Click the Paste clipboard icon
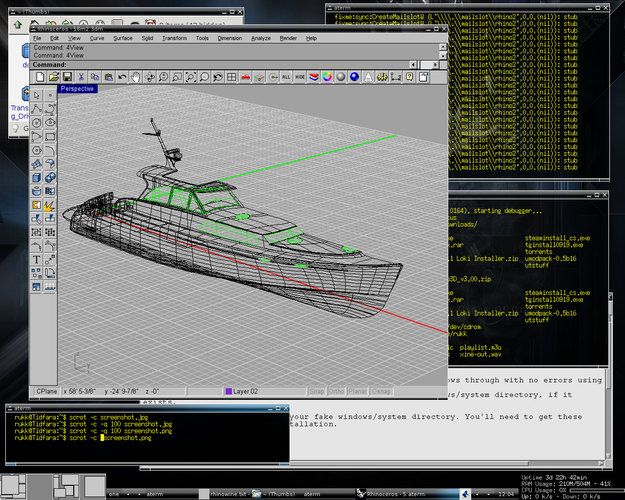Image resolution: width=625 pixels, height=500 pixels. point(108,77)
